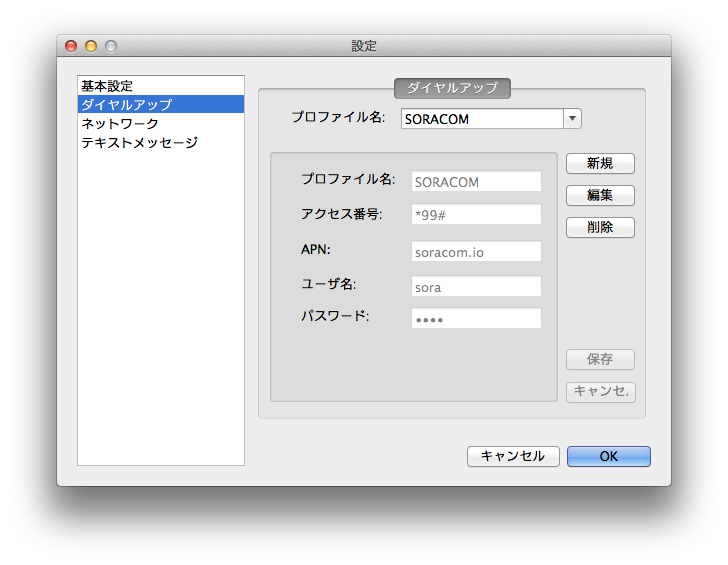The height and width of the screenshot is (565, 728).
Task: Click the ダイヤルアップ group header tab
Action: click(x=452, y=88)
